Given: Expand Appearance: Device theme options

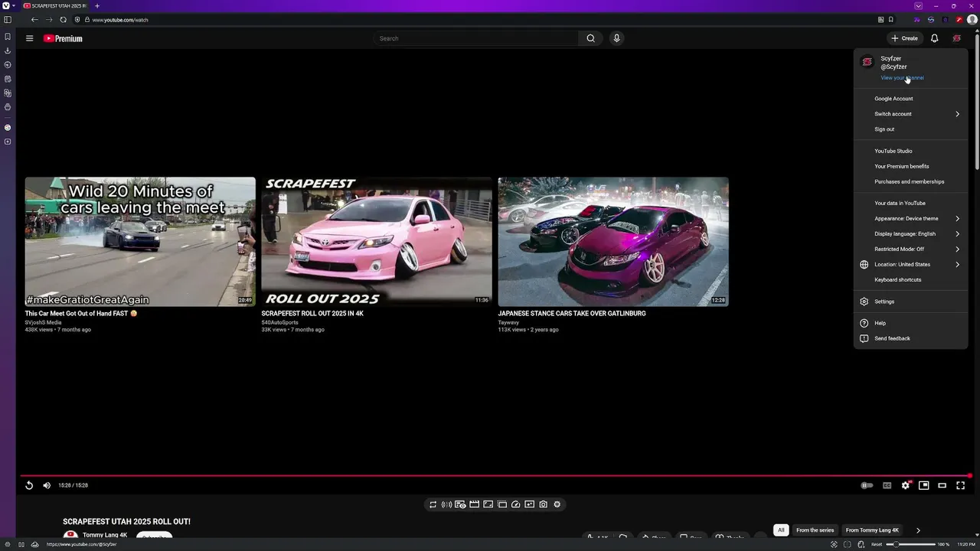Looking at the screenshot, I should pyautogui.click(x=911, y=219).
